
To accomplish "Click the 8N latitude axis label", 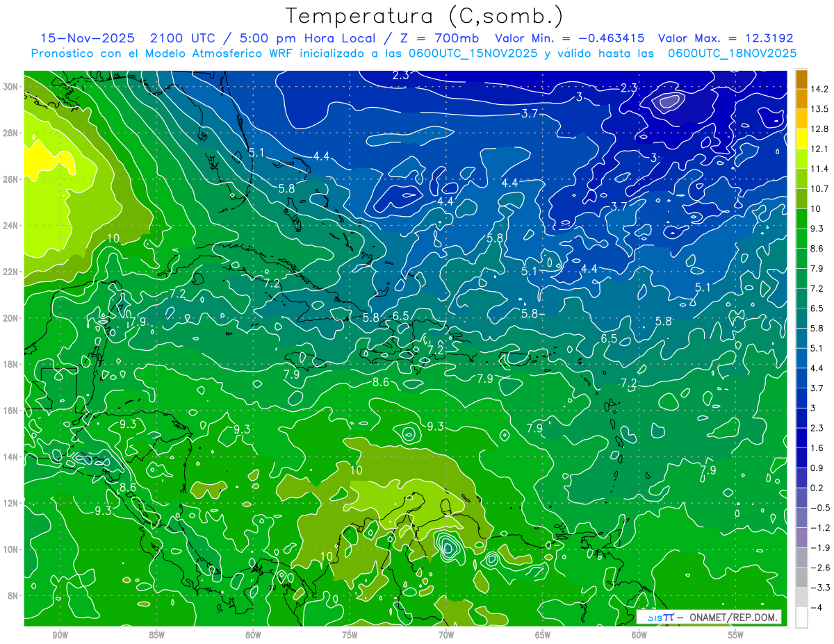I will (13, 595).
